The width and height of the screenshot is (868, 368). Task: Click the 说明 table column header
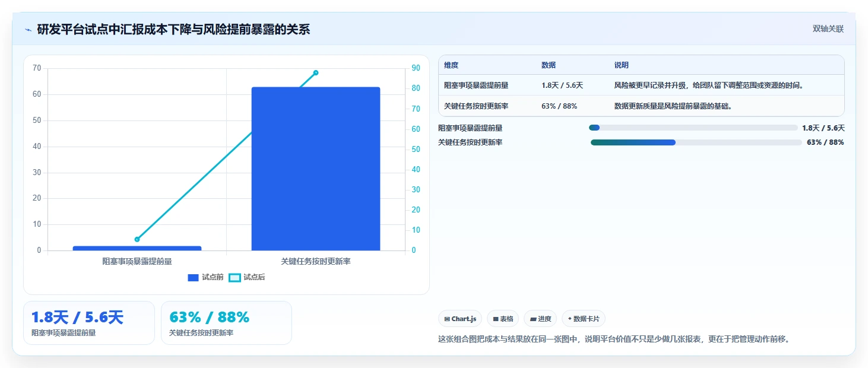pos(622,65)
